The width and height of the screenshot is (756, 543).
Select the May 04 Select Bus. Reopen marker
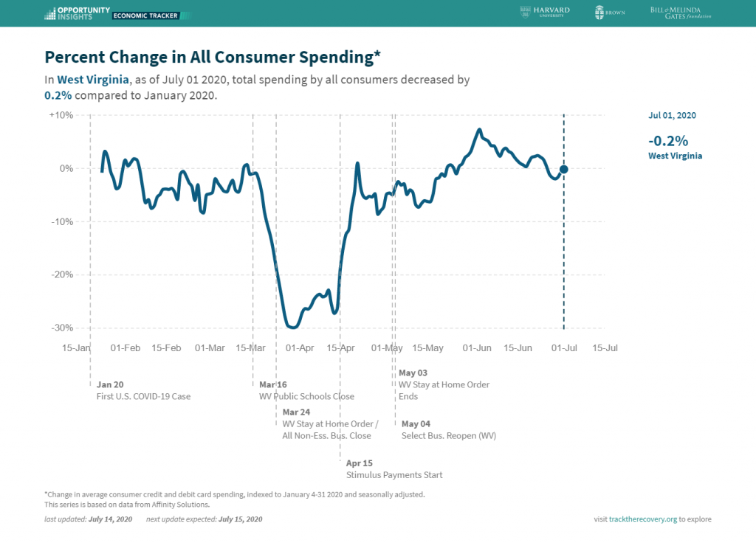(x=448, y=430)
